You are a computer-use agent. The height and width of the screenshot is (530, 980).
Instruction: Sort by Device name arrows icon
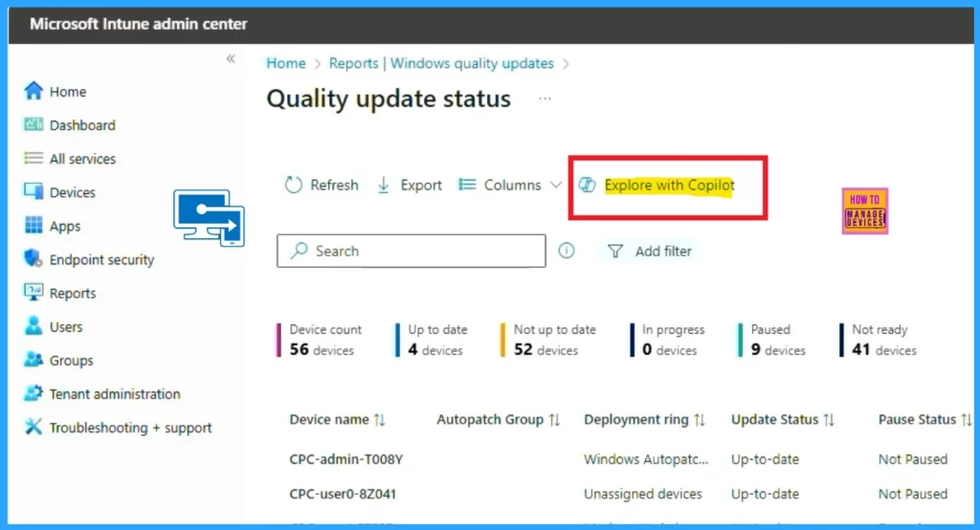pyautogui.click(x=379, y=420)
